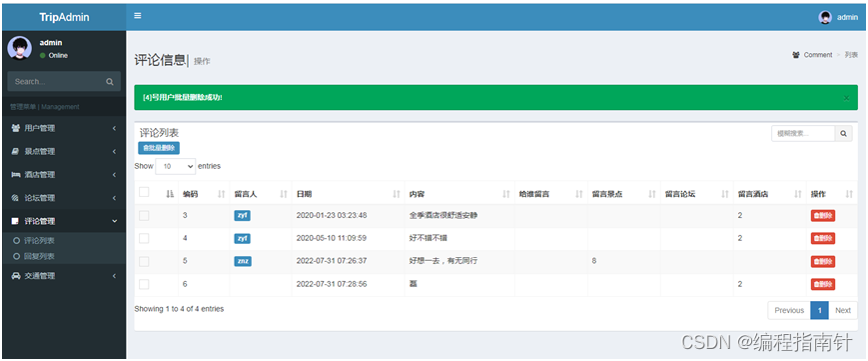
Task: Click the 交通管理 car icon
Action: click(16, 276)
